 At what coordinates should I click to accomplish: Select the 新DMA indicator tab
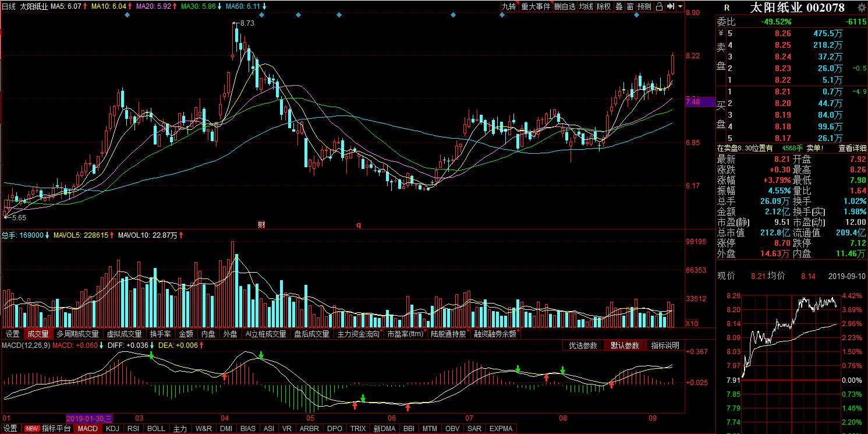click(384, 429)
